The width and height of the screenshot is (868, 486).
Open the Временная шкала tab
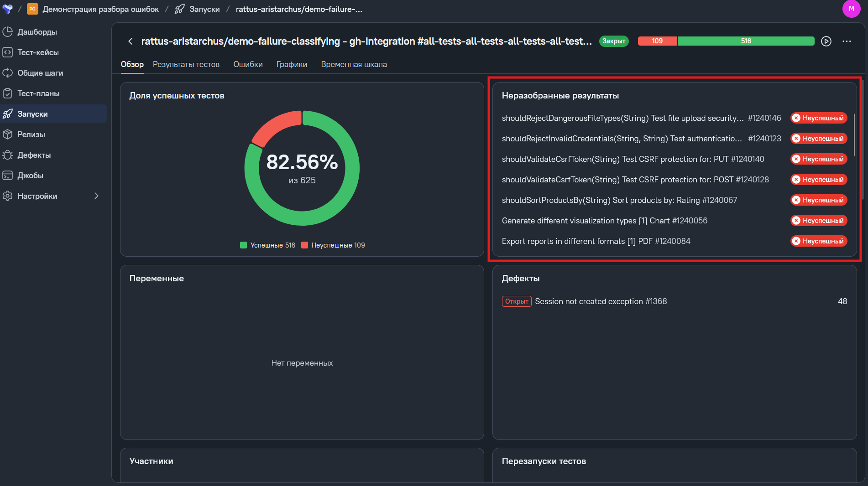[x=354, y=65]
